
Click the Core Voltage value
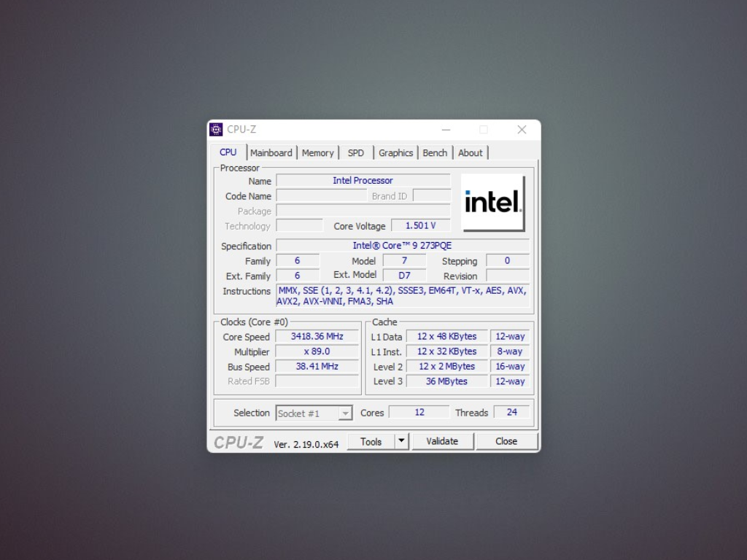421,225
